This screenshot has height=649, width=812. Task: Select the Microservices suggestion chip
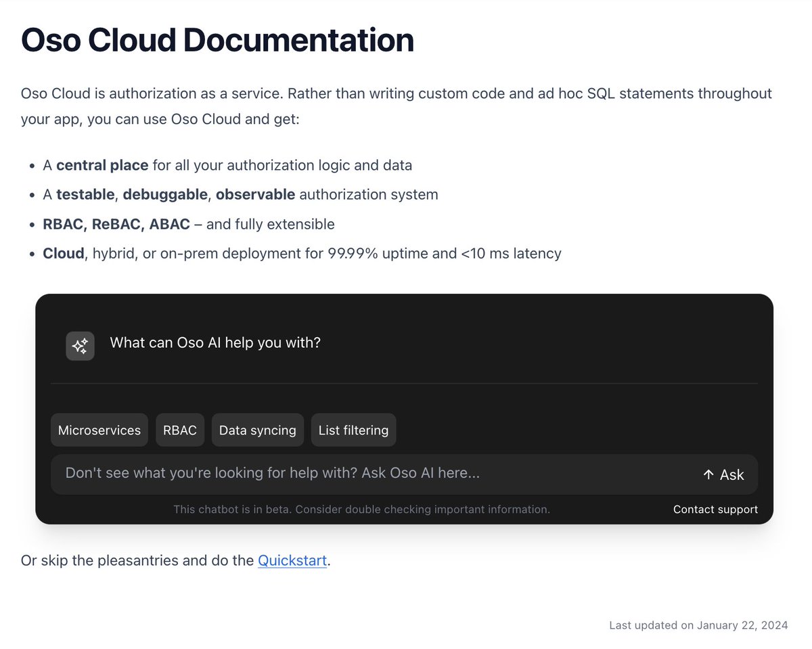(x=99, y=430)
